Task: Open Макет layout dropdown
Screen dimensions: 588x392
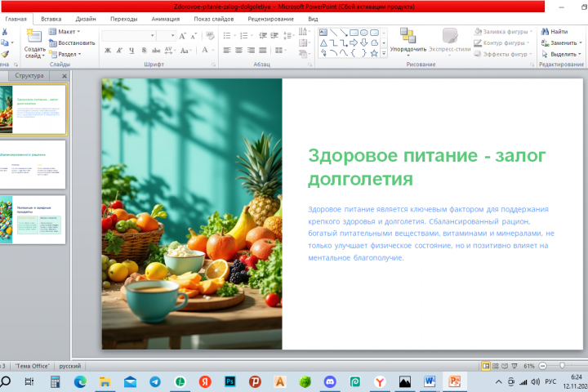Action: click(65, 32)
